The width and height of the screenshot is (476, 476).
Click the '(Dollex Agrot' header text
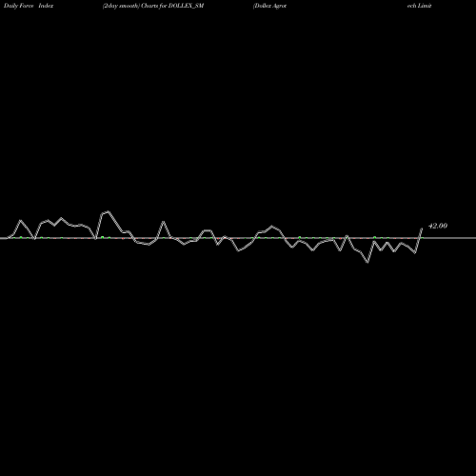pos(269,6)
